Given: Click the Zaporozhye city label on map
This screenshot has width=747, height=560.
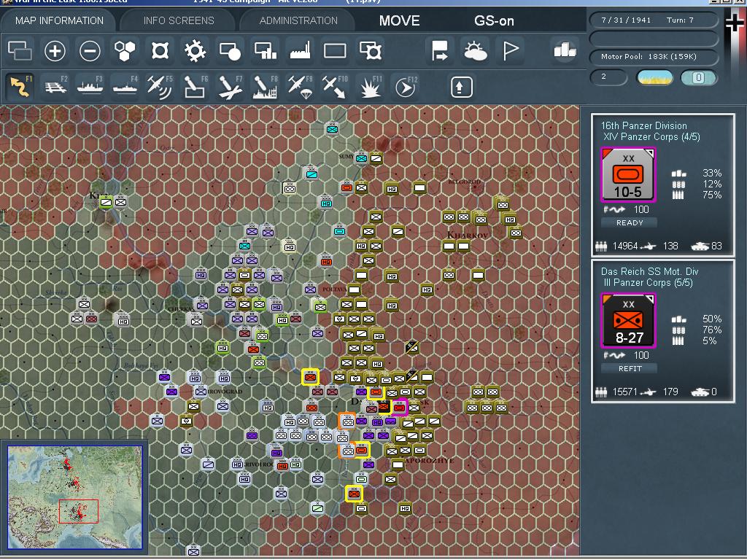Looking at the screenshot, I should click(x=429, y=461).
